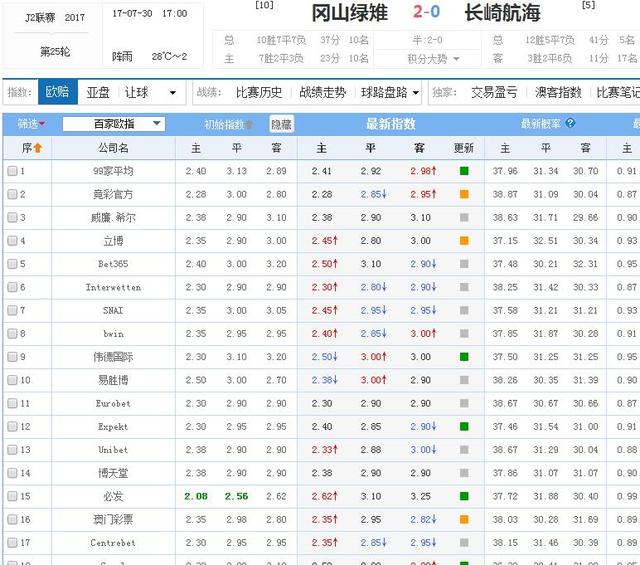Expand the 筛选 filter menu
This screenshot has height=565, width=640.
coord(31,123)
